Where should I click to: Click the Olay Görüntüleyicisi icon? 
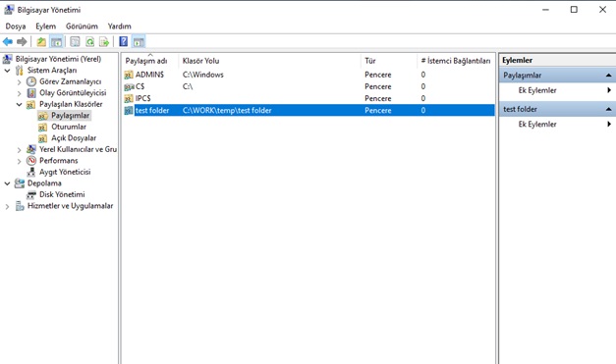pos(31,93)
